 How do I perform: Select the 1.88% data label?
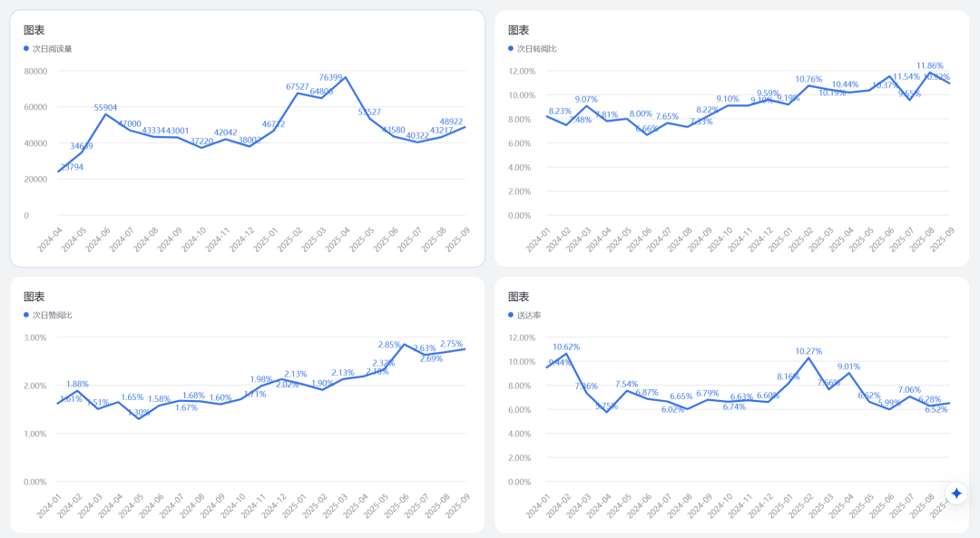[77, 384]
